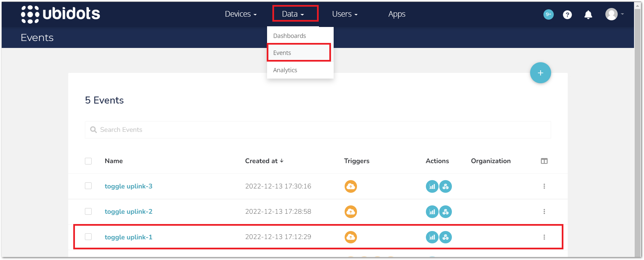Click the blue add event plus button
The width and height of the screenshot is (644, 260).
540,73
